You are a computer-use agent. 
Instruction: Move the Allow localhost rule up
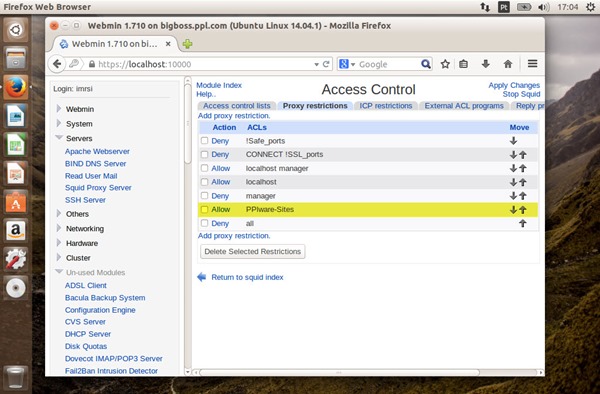[x=523, y=182]
